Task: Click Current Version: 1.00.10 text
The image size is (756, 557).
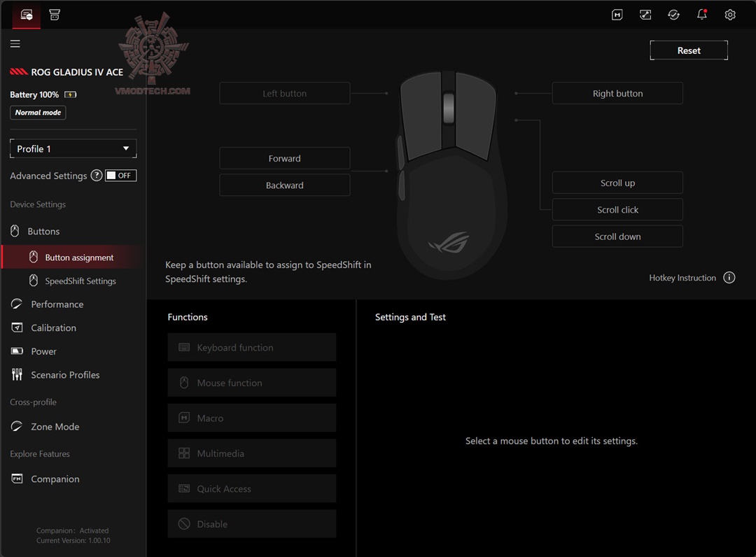Action: tap(73, 541)
